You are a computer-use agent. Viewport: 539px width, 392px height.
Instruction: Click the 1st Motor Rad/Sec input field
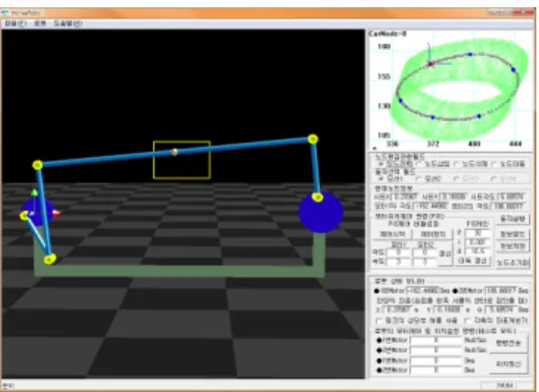(x=436, y=341)
